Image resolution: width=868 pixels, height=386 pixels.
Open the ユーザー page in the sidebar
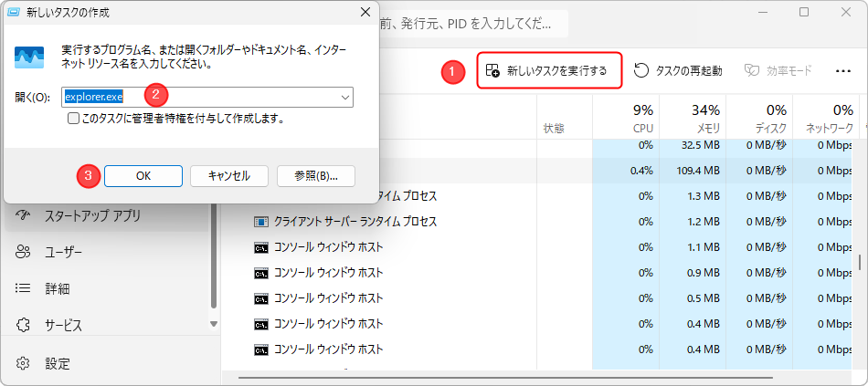(x=106, y=253)
